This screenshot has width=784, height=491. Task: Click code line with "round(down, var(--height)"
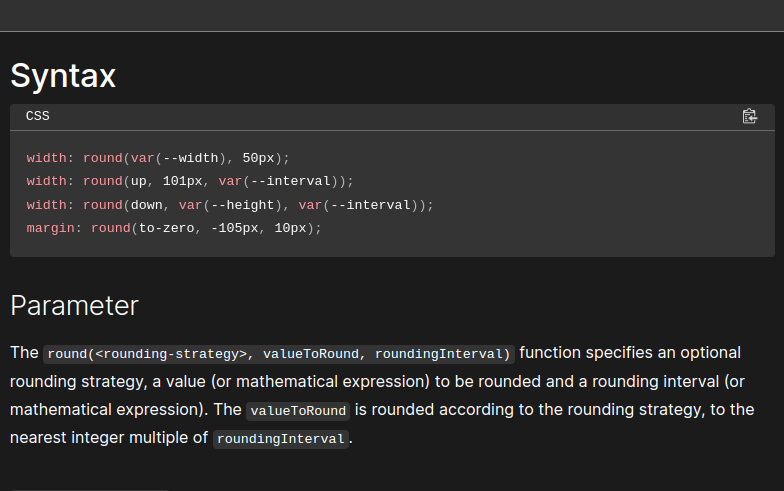(230, 205)
